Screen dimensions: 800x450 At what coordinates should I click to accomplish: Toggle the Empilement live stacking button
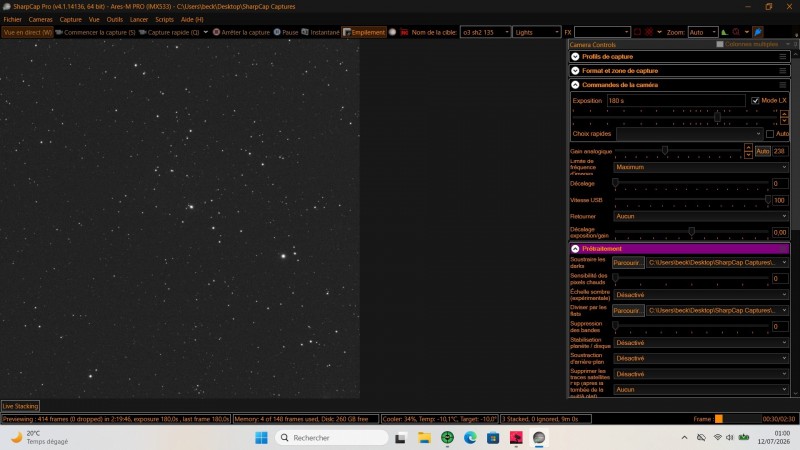click(364, 32)
